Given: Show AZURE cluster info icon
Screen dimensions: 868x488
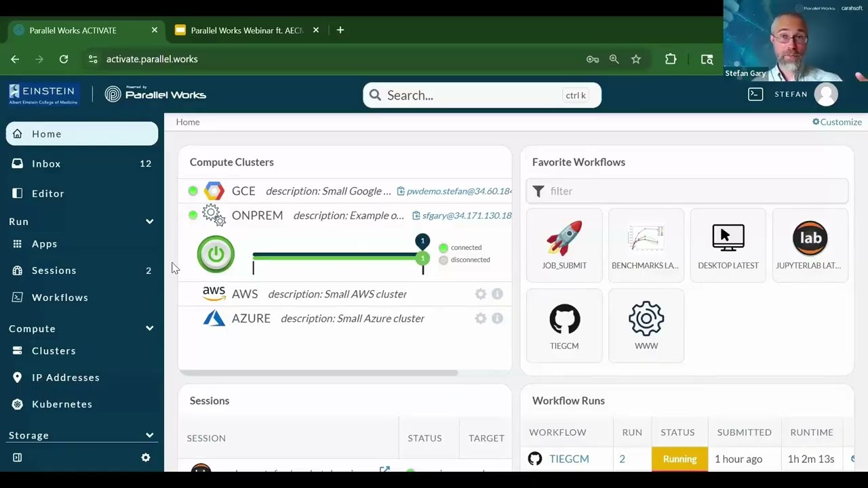Looking at the screenshot, I should pyautogui.click(x=497, y=319).
